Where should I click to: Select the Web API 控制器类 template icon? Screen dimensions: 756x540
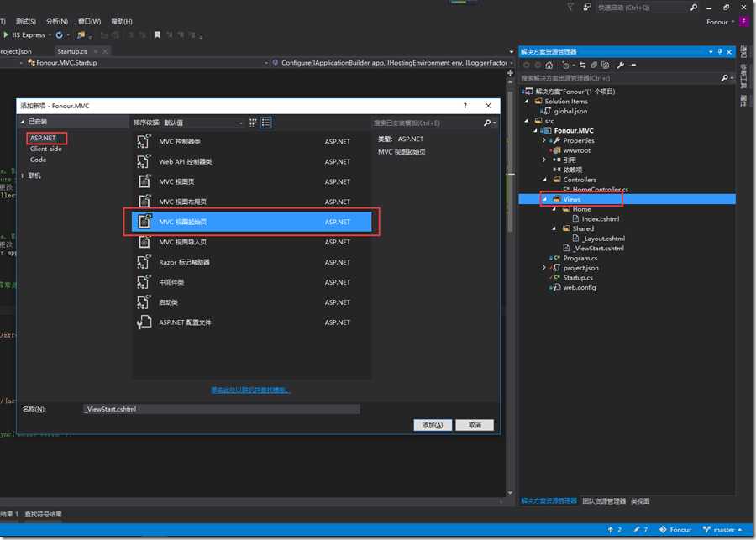point(143,161)
